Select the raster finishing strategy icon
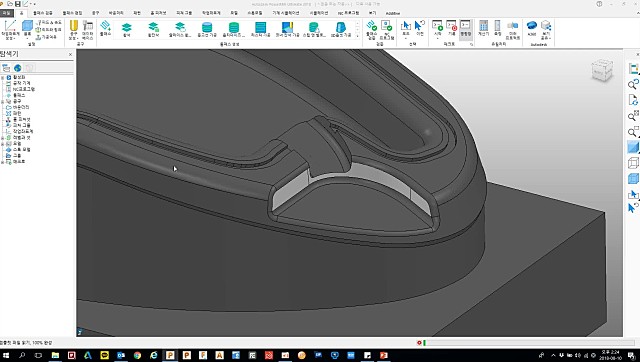This screenshot has width=640, height=362. pyautogui.click(x=260, y=27)
